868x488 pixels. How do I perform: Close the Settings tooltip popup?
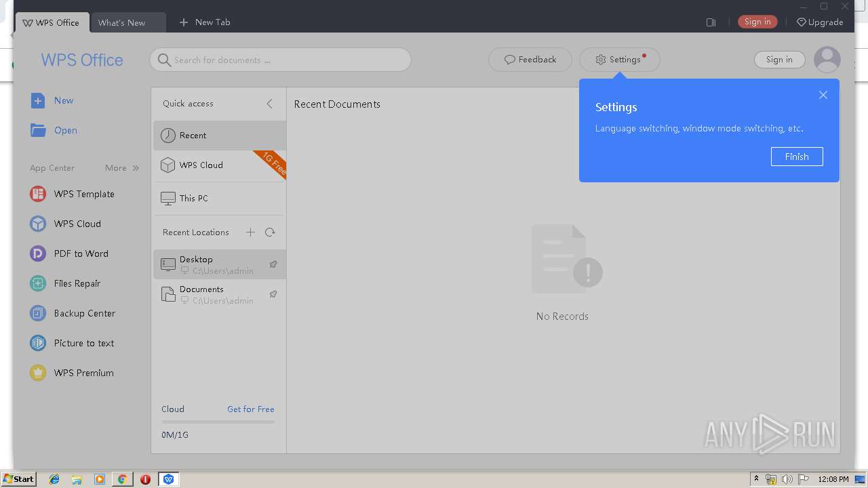[x=823, y=95]
